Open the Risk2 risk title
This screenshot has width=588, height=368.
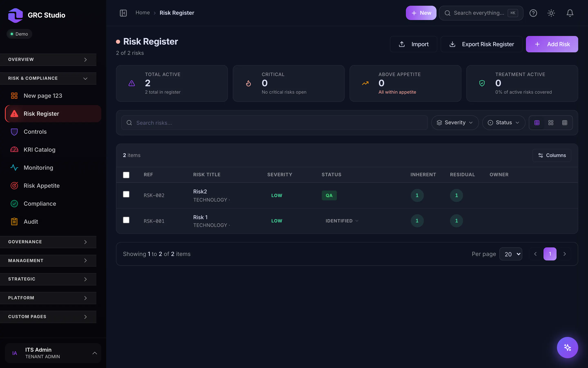point(200,192)
